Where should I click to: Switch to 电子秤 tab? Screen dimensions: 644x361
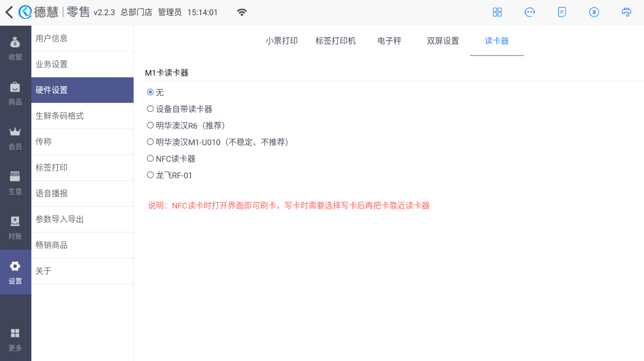(389, 41)
